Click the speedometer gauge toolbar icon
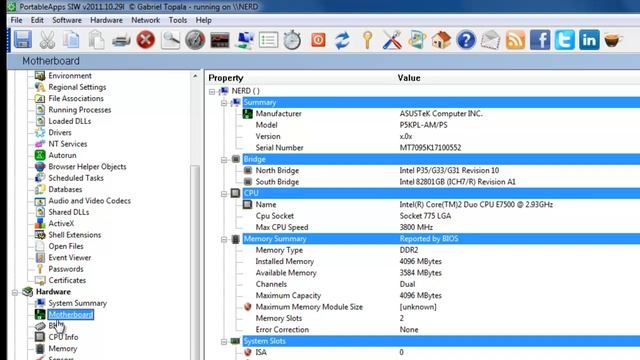 [195, 40]
